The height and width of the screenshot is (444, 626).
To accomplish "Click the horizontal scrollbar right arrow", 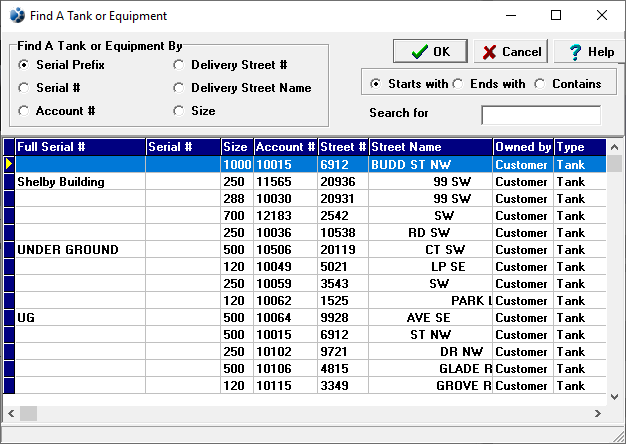I will pyautogui.click(x=599, y=413).
